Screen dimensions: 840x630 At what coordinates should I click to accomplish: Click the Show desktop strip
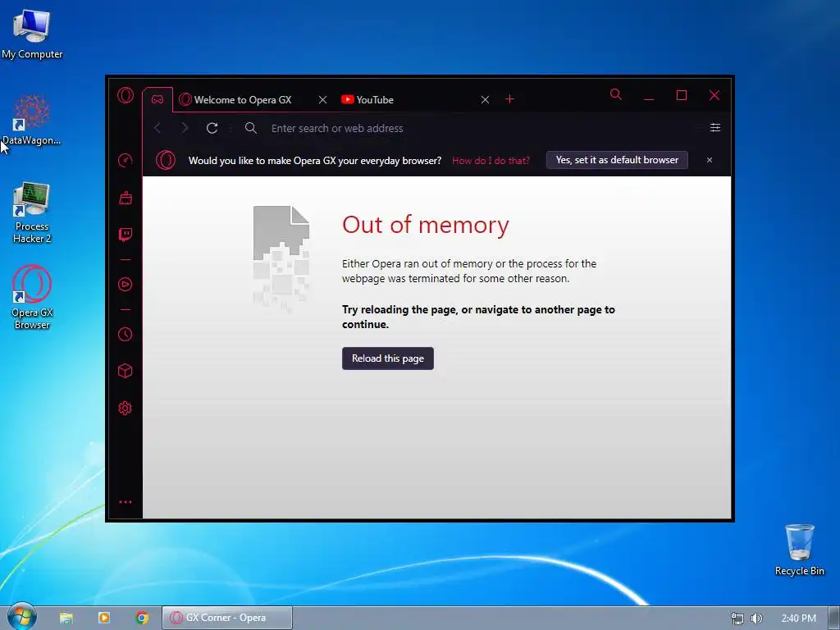tap(834, 618)
